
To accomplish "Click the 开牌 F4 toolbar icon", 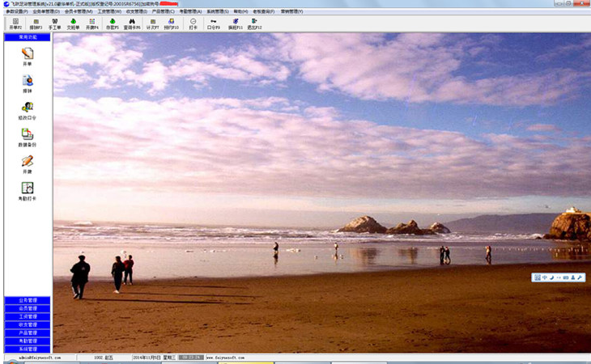I will click(92, 23).
